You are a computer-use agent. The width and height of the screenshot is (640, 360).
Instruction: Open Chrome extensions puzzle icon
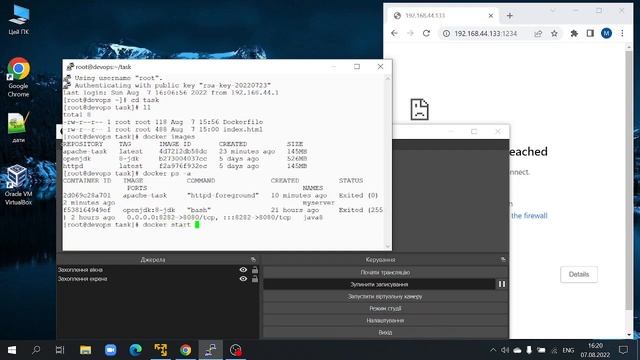[x=574, y=33]
